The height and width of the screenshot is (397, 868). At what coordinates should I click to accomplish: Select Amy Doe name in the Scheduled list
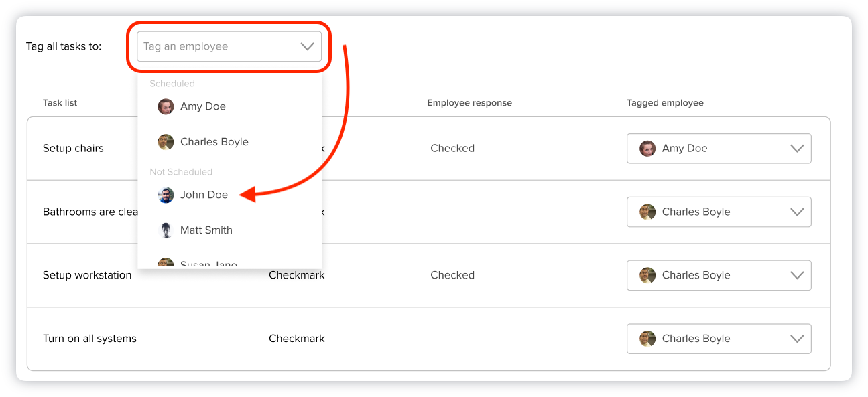click(x=203, y=106)
